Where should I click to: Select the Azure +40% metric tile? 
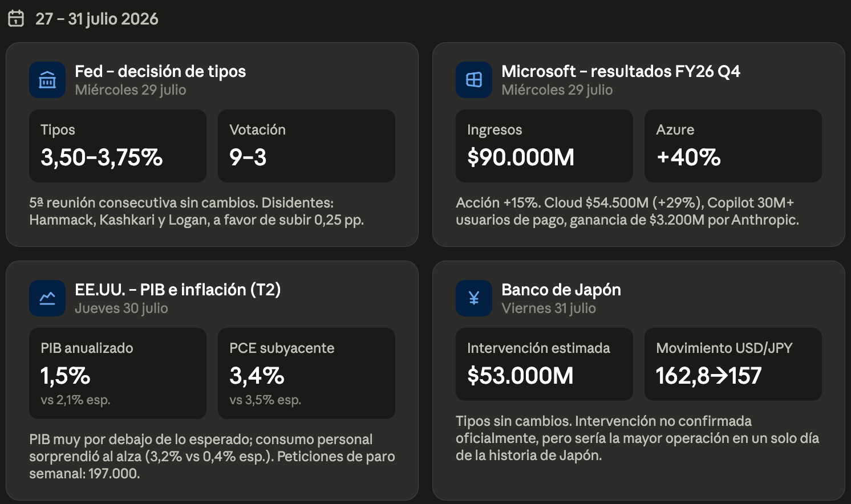(x=733, y=146)
